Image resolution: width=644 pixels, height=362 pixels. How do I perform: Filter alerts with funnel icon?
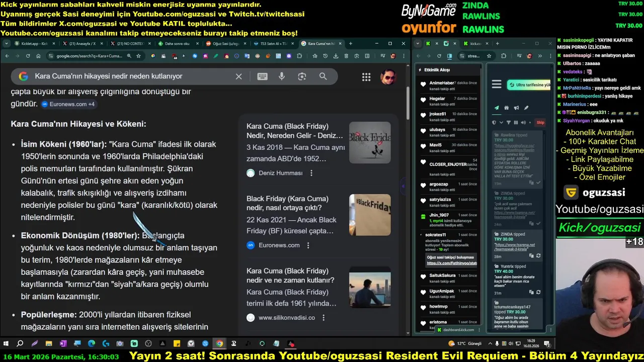509,122
